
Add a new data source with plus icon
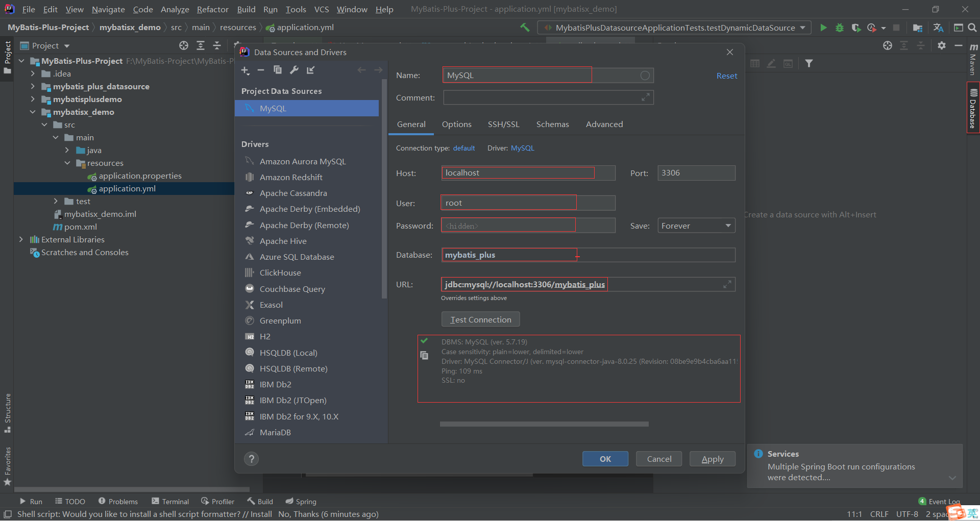pyautogui.click(x=246, y=70)
